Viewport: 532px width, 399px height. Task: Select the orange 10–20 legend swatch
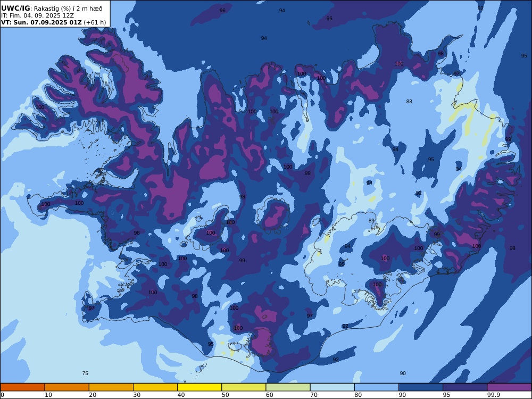pos(67,387)
